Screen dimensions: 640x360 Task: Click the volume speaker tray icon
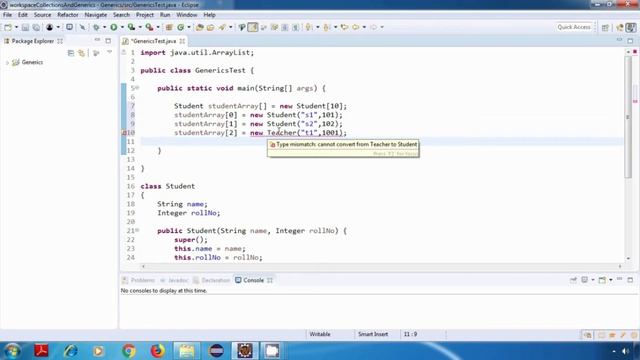tap(625, 351)
